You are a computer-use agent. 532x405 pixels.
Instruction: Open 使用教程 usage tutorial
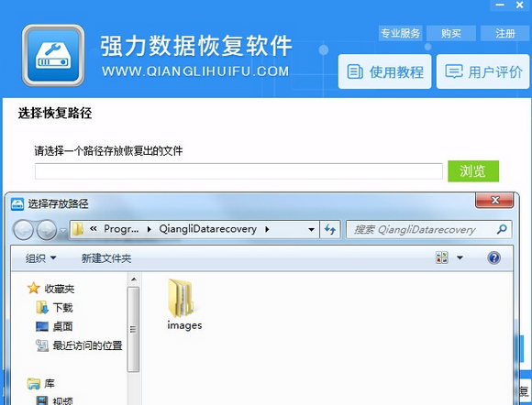(384, 71)
